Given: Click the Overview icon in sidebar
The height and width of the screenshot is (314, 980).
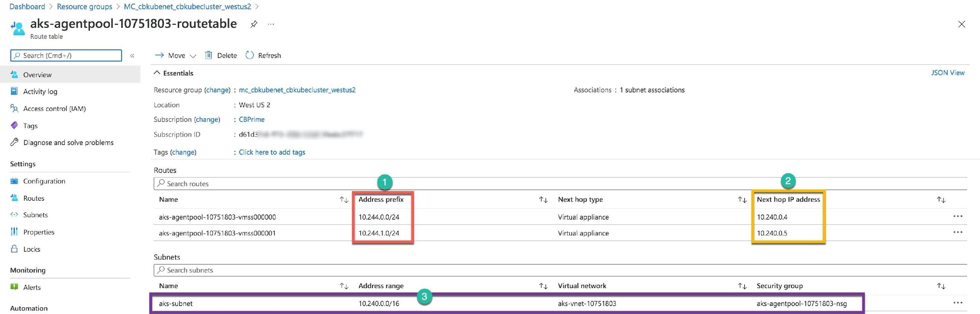Looking at the screenshot, I should [14, 74].
